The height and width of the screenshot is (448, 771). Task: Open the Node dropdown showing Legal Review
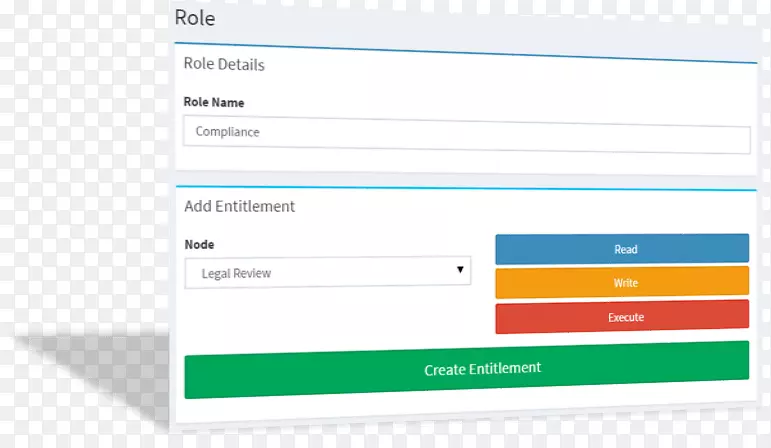tap(327, 272)
